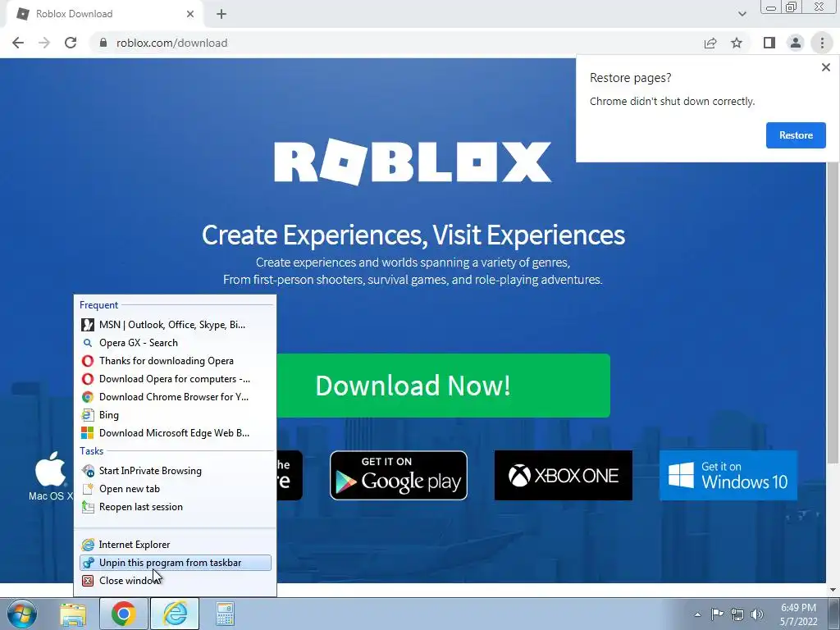This screenshot has width=840, height=630.
Task: Click the page vertical scrollbar
Action: click(x=833, y=313)
